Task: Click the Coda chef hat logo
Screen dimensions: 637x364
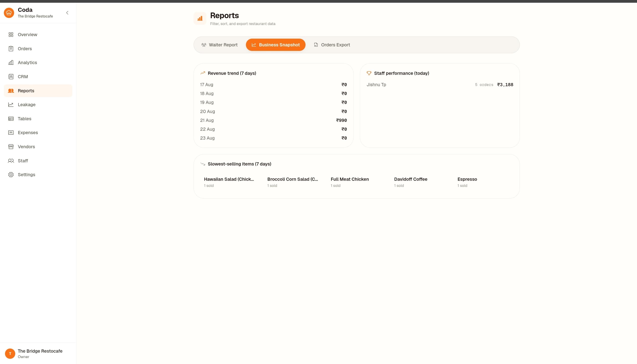Action: [9, 13]
